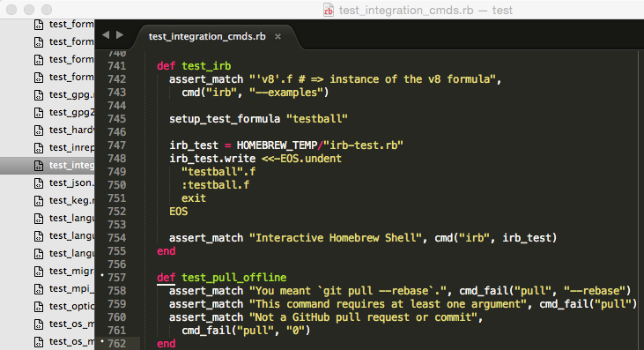Screen dimensions: 644x350
Task: Click the "irb-test.rb" string literal
Action: (363, 145)
